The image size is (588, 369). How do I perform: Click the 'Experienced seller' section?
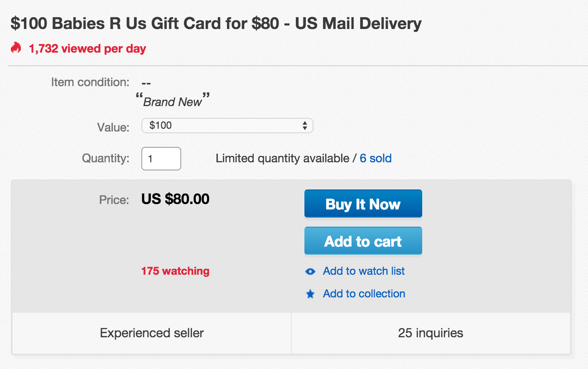click(x=152, y=333)
